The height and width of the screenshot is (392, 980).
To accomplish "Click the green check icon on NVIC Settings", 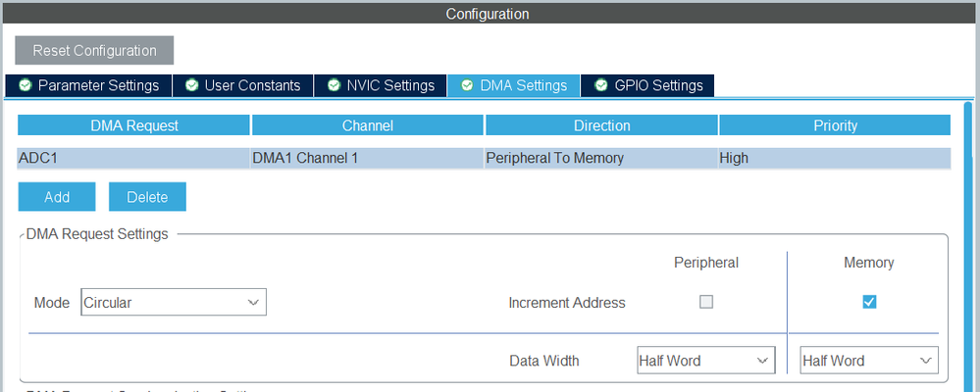I will 335,85.
